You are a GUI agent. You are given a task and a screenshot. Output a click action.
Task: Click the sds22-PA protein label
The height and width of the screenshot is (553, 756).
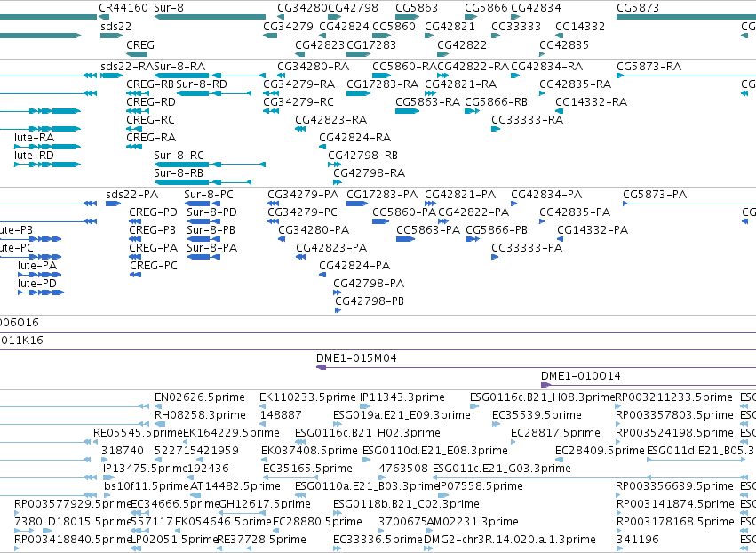pos(132,195)
